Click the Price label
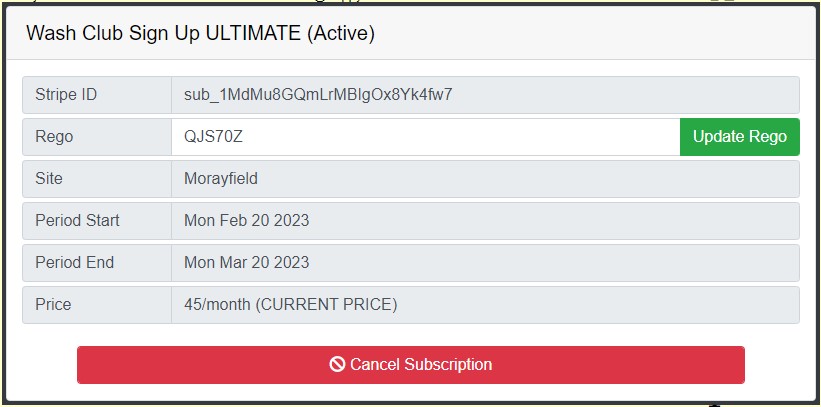This screenshot has width=821, height=407. click(x=53, y=305)
